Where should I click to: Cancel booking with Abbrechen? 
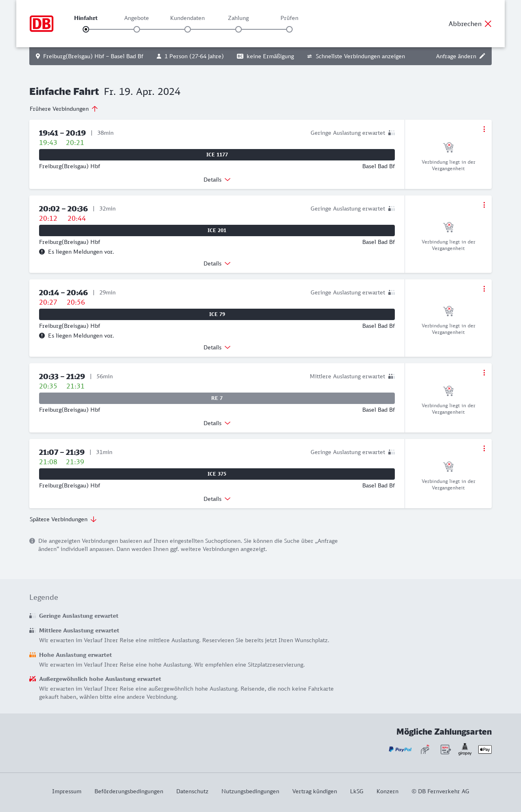pos(470,24)
